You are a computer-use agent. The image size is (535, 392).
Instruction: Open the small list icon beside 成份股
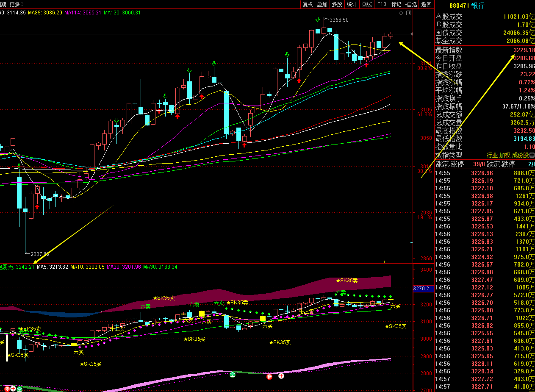coord(532,156)
